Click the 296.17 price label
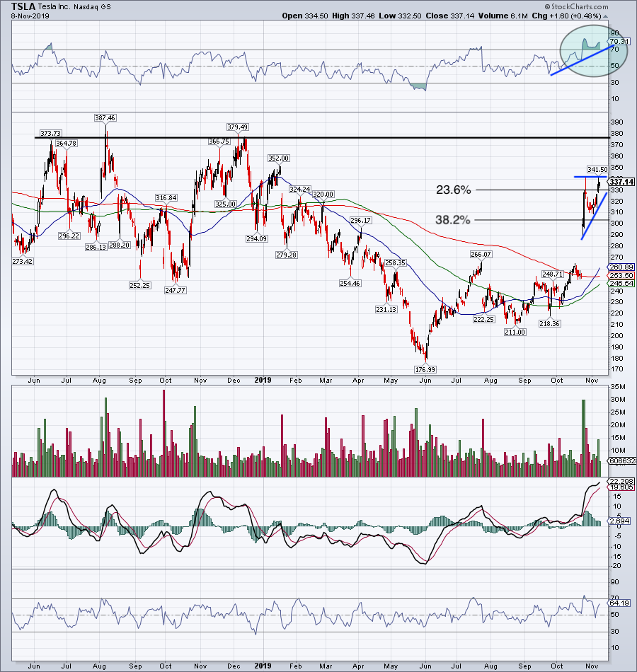The height and width of the screenshot is (672, 637). 361,220
